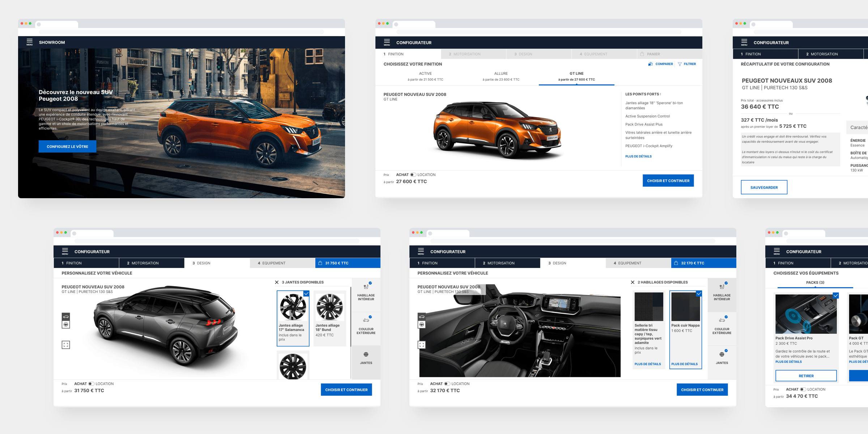Click Retirer under Pack Drive Assist Pro

click(x=806, y=376)
